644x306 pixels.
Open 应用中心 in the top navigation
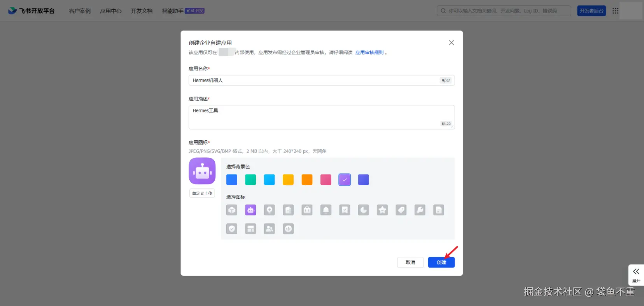tap(111, 11)
